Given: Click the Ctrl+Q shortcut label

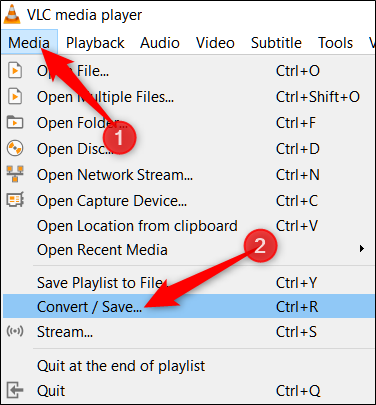Looking at the screenshot, I should point(298,391).
